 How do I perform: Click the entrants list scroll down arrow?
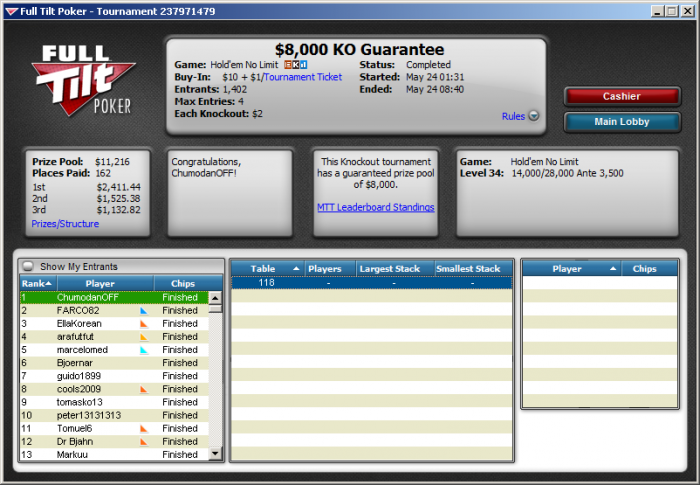click(x=215, y=454)
